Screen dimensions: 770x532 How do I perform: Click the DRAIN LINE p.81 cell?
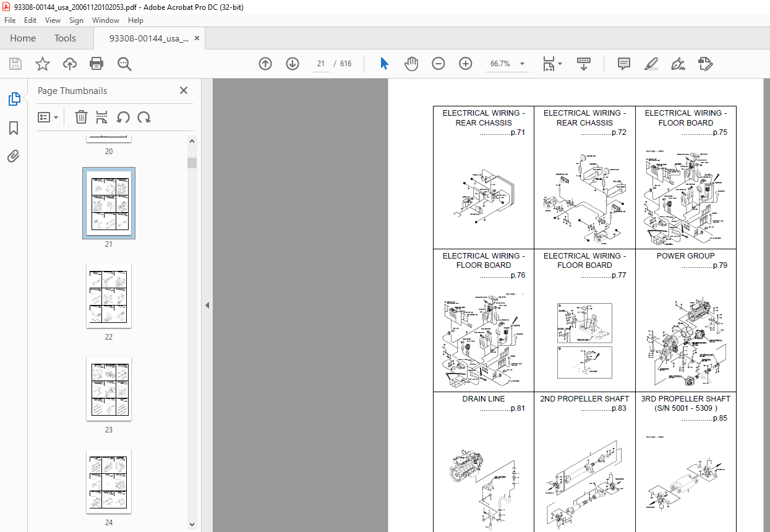pos(484,462)
